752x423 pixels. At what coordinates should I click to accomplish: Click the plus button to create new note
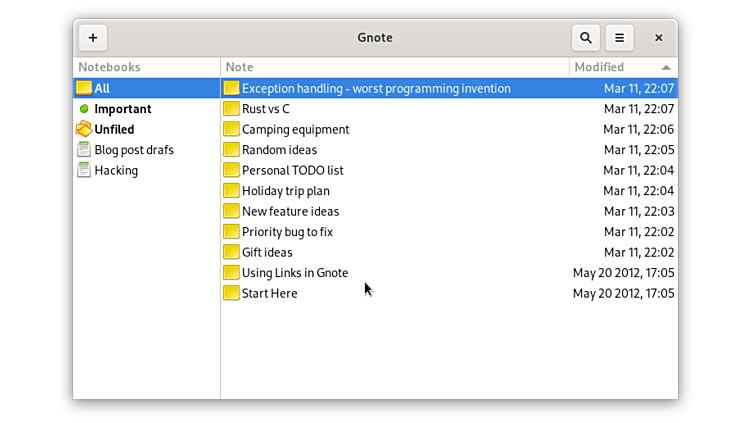pyautogui.click(x=93, y=38)
